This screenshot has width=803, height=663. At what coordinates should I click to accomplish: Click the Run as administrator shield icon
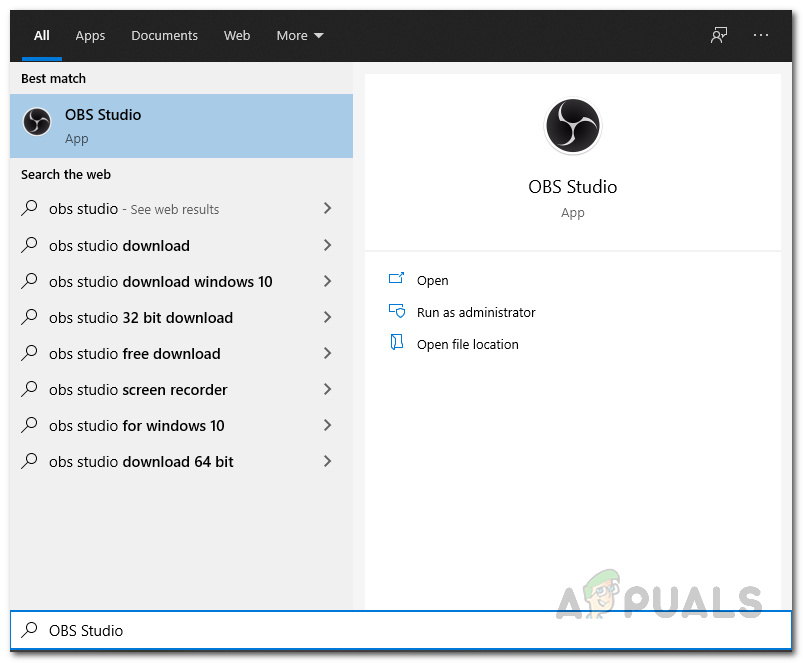(x=396, y=310)
